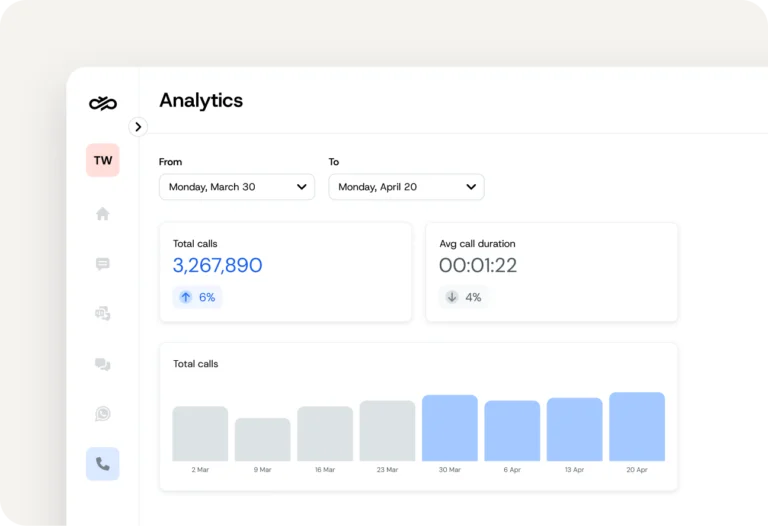Select the 23 Mar bar in chart
Viewport: 768px width, 526px height.
[387, 430]
